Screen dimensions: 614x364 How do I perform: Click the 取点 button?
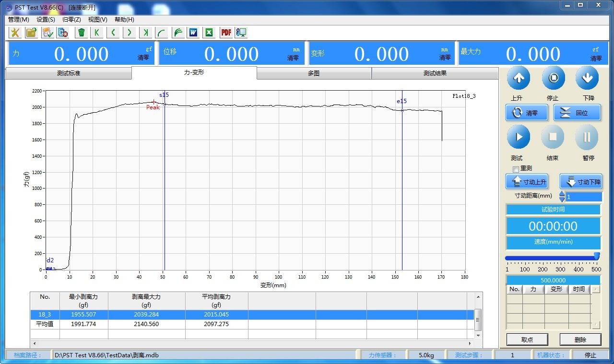(527, 340)
